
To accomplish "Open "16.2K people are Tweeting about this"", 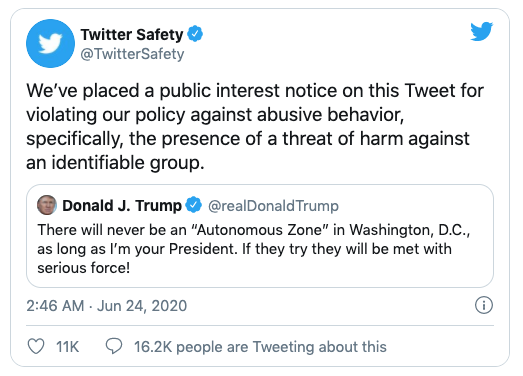I will click(x=260, y=347).
